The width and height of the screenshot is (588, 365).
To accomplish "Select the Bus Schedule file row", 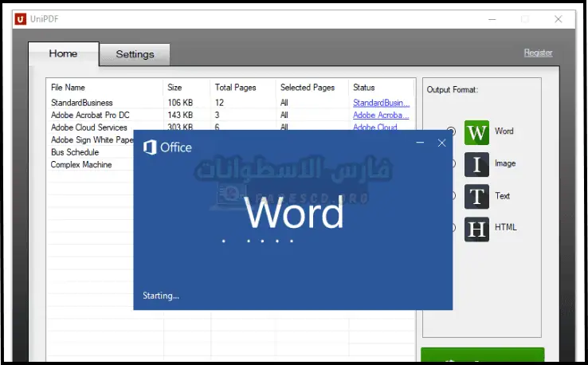I will (x=75, y=152).
